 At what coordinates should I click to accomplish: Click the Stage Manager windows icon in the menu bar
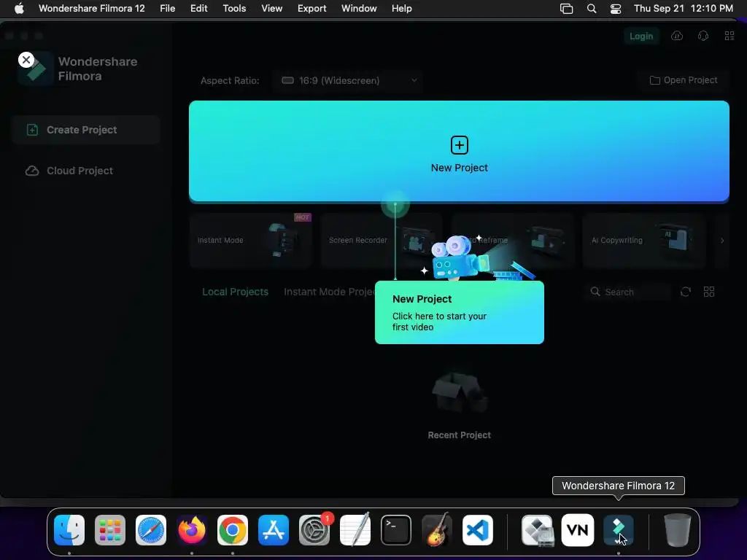pyautogui.click(x=566, y=9)
